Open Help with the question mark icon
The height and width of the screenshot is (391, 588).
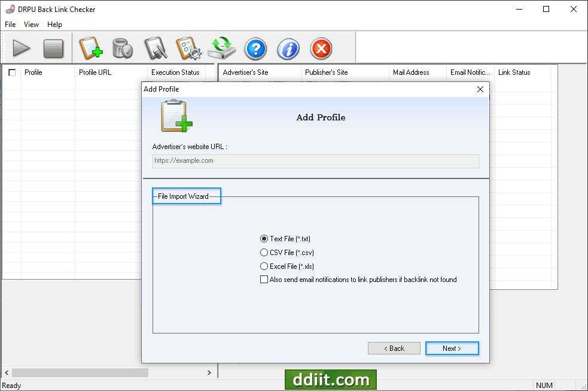tap(255, 49)
